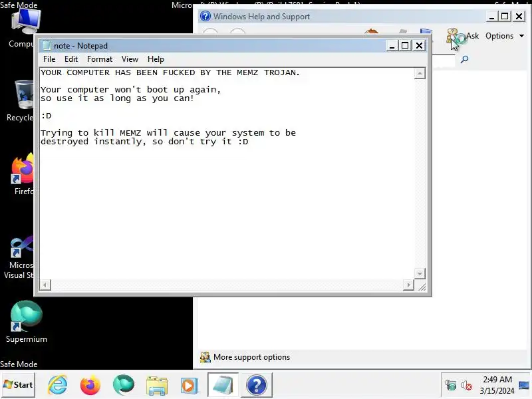Switch to the Notepad taskbar button
532x399 pixels.
pos(223,385)
